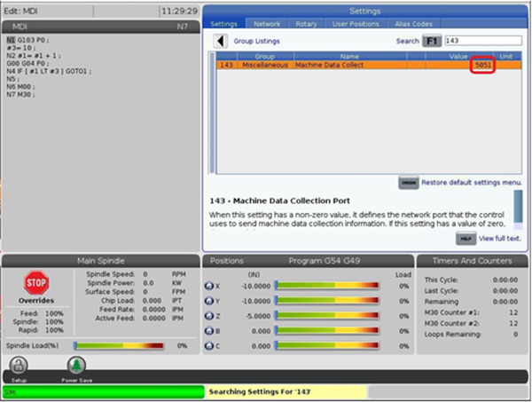The width and height of the screenshot is (532, 402).
Task: Click the Setup lock icon
Action: pyautogui.click(x=19, y=366)
